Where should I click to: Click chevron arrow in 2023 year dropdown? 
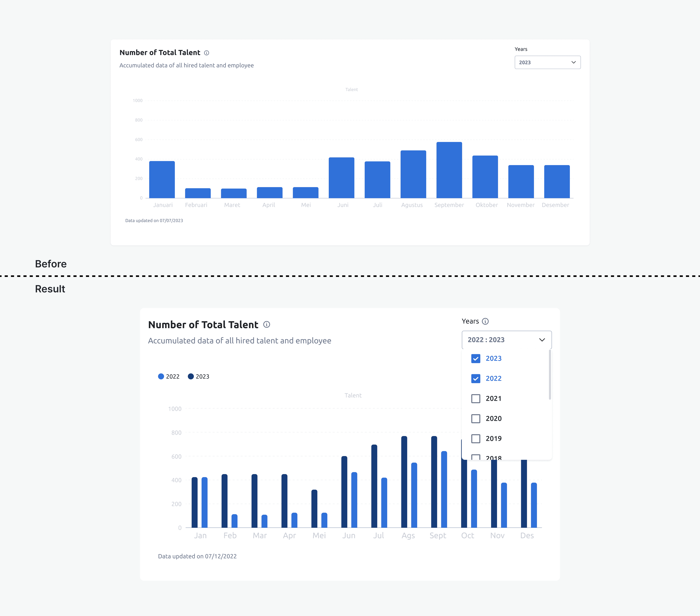pos(573,62)
